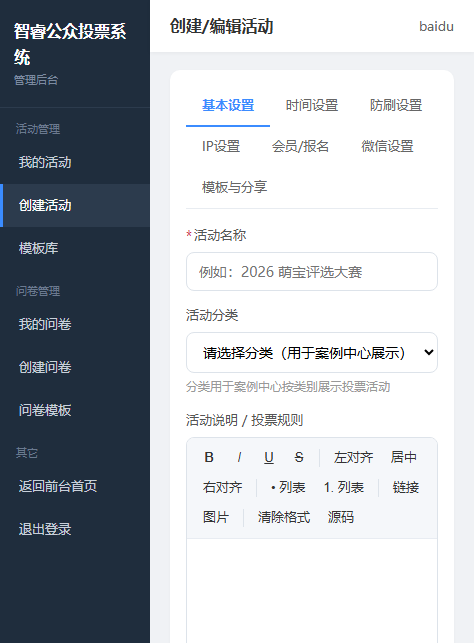Apply strikethrough with the S button
Screen dimensions: 474x643
point(299,457)
